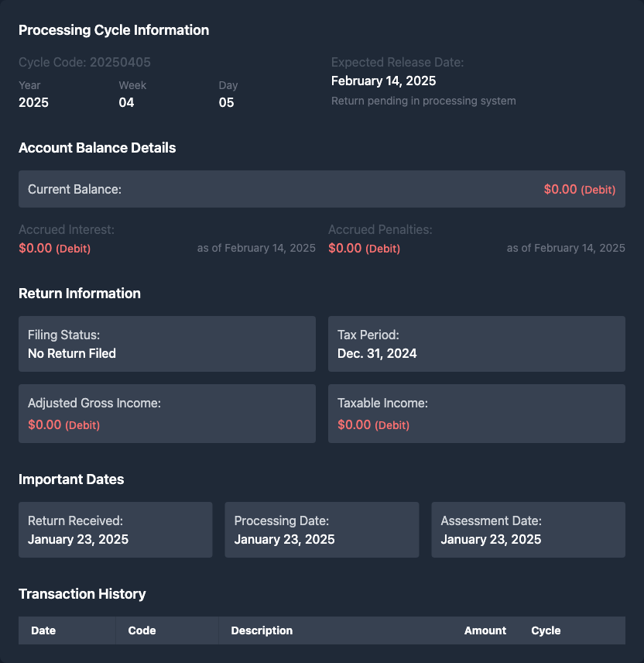The width and height of the screenshot is (644, 663).
Task: Click the Code column header
Action: (142, 630)
